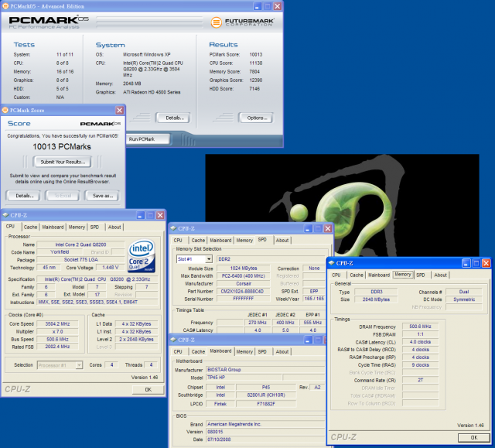This screenshot has width=495, height=448.
Task: Close the CPU-Z SPD window
Action: point(328,228)
